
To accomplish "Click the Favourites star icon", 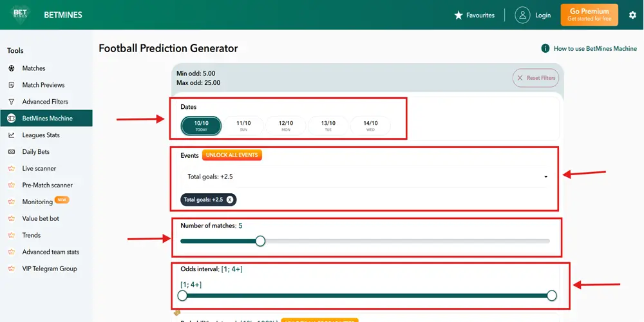I will (459, 15).
